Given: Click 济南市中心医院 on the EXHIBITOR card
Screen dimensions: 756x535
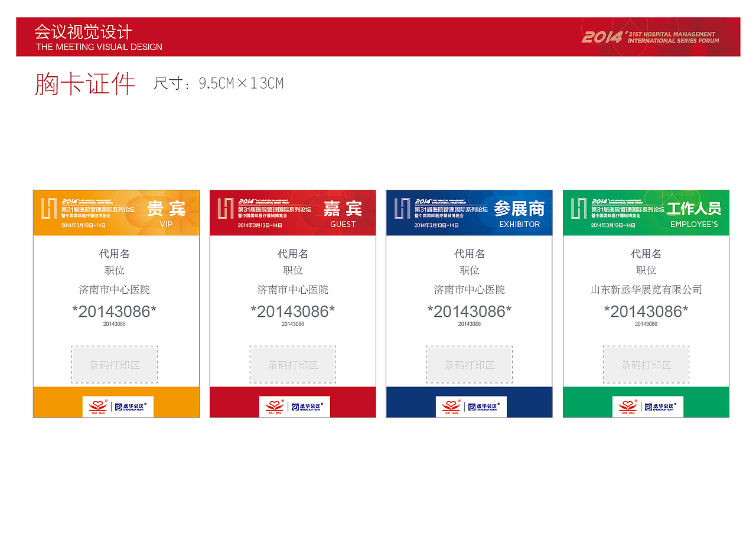Looking at the screenshot, I should click(470, 290).
